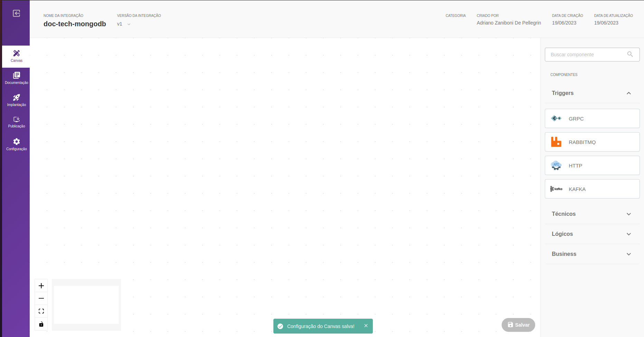Dismiss the Canvas salva notification

point(366,326)
